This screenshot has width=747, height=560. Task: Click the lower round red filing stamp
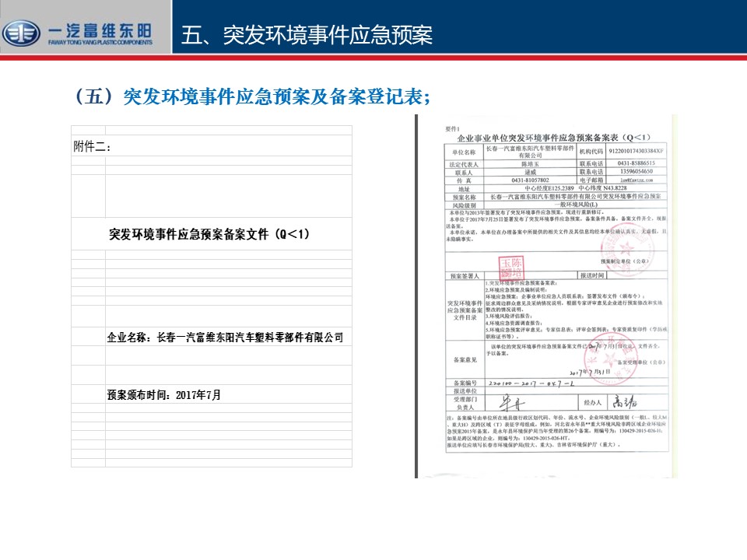click(611, 358)
